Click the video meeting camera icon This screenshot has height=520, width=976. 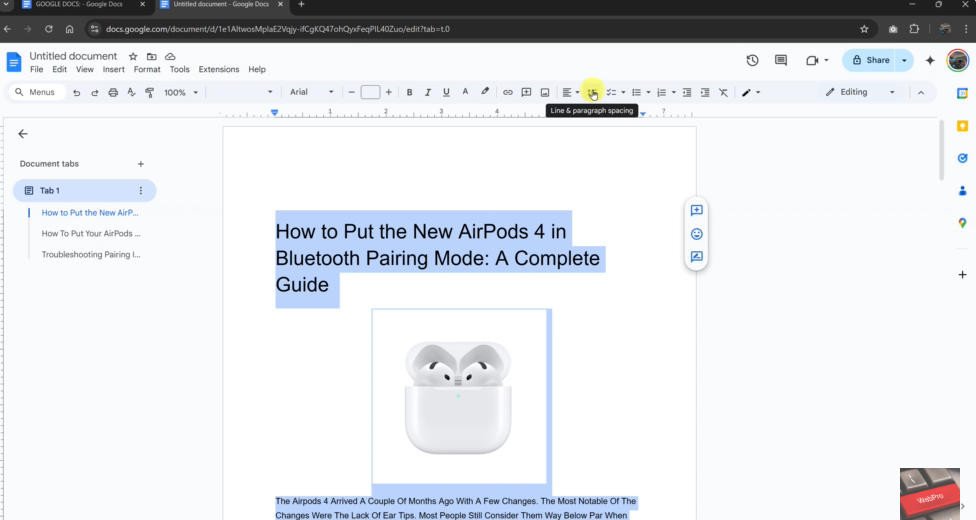pos(812,60)
